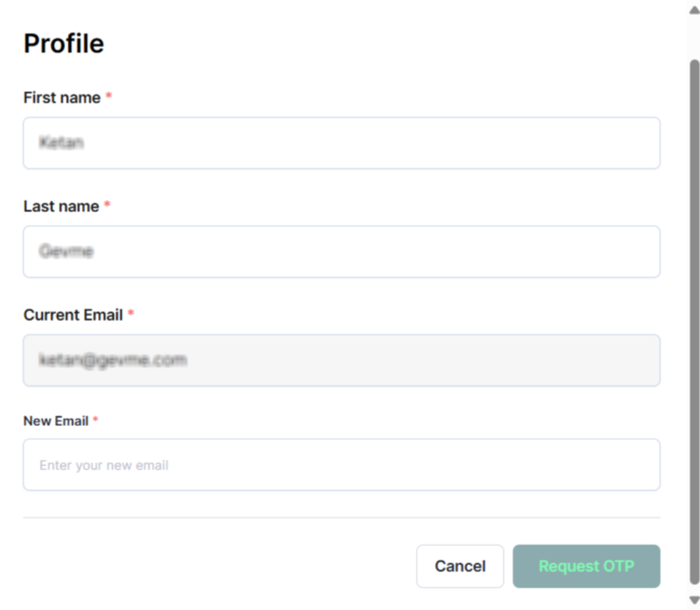Focus the Last name text box
The width and height of the screenshot is (700, 610).
click(x=341, y=252)
